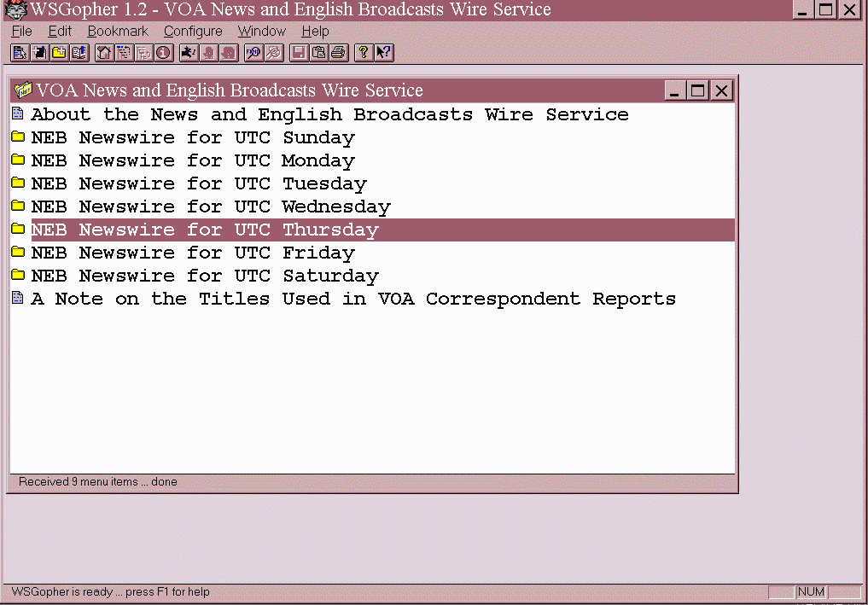Click the yellow question mark help icon
Screen dimensions: 868x605
(364, 53)
